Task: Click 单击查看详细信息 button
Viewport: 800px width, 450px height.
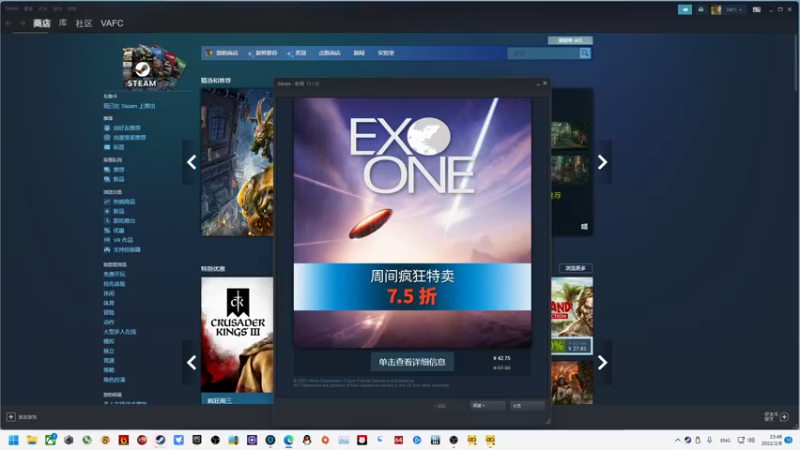Action: tap(412, 362)
